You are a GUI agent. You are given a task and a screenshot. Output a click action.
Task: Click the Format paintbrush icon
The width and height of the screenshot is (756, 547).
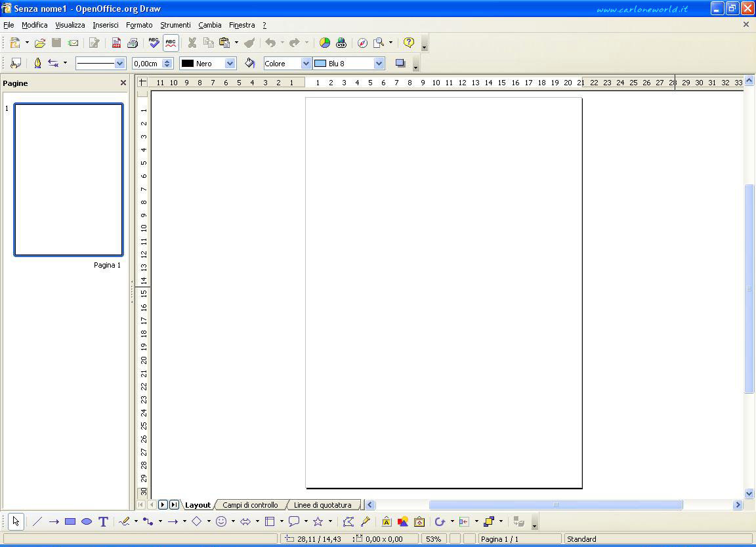coord(249,43)
